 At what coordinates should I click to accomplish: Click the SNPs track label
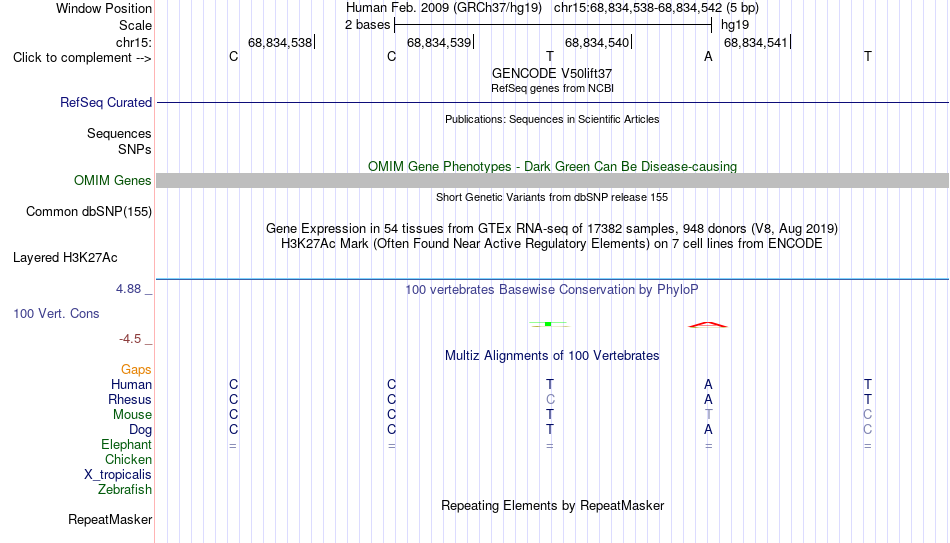(135, 149)
